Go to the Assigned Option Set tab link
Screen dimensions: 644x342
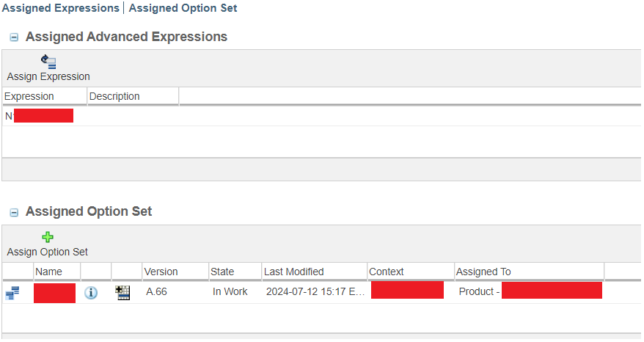[183, 8]
